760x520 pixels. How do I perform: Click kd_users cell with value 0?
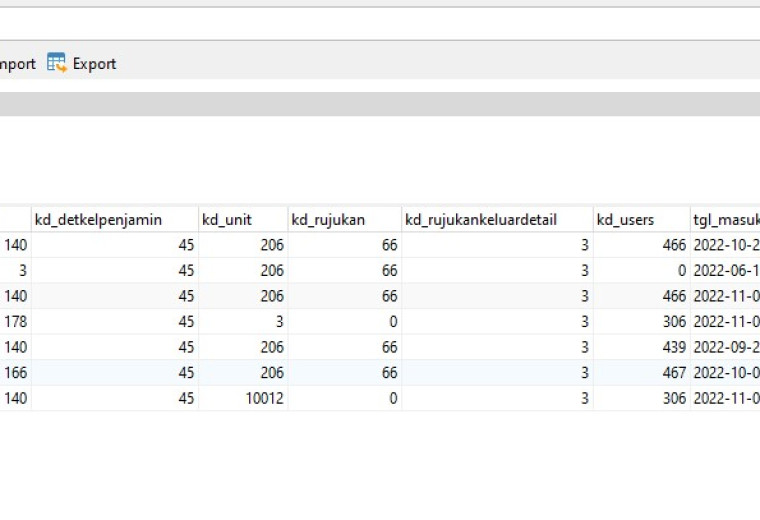coord(642,270)
